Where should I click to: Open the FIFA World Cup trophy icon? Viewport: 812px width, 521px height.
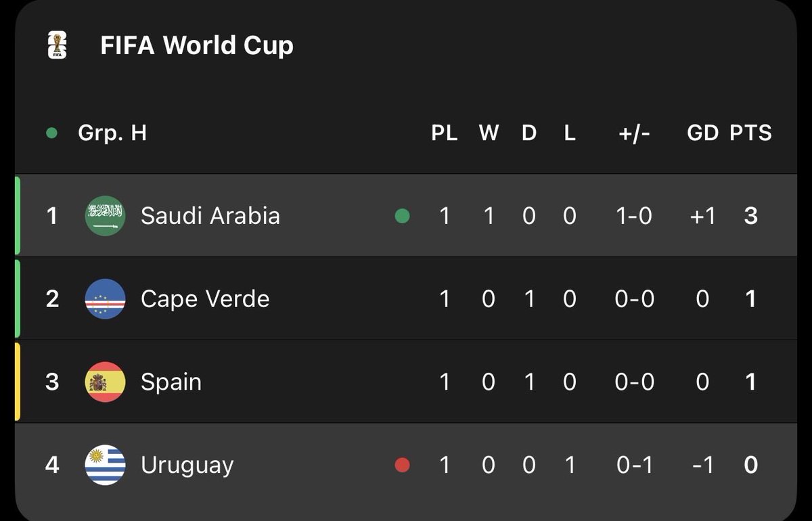58,45
